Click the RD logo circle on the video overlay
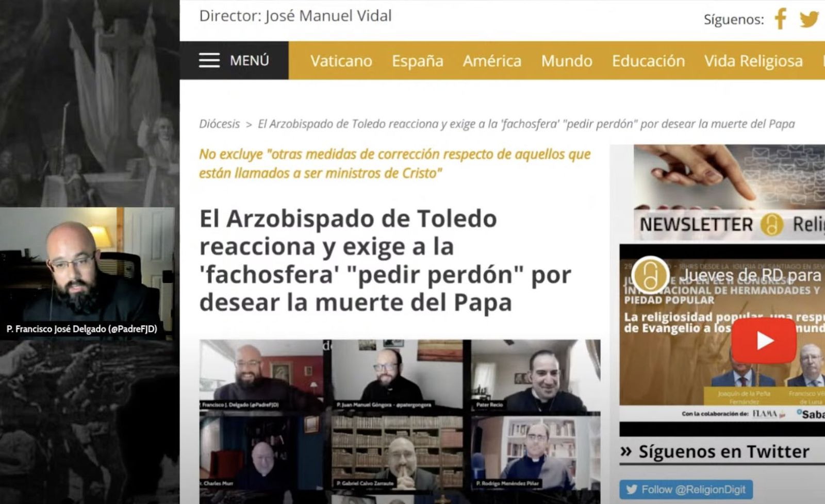 click(x=650, y=272)
